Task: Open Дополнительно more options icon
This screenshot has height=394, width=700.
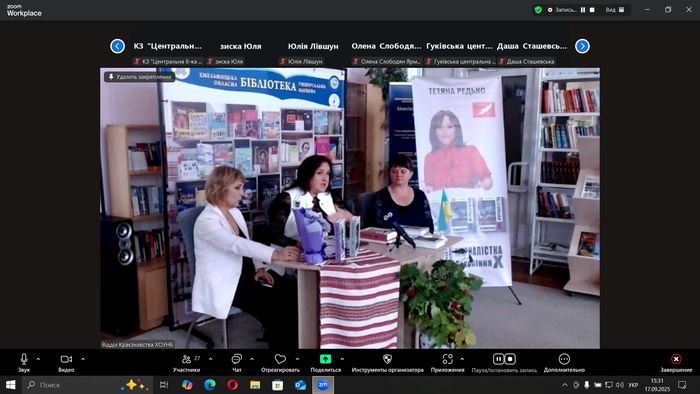Action: (564, 359)
